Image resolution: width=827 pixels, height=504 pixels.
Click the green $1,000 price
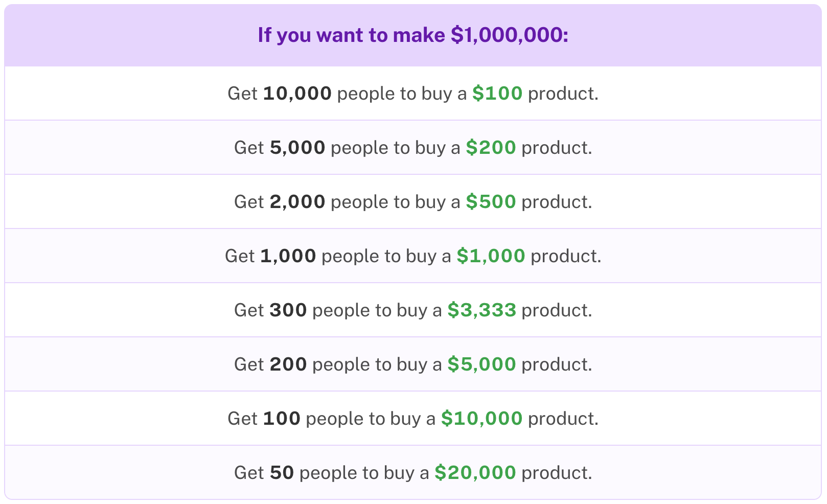[x=491, y=256]
